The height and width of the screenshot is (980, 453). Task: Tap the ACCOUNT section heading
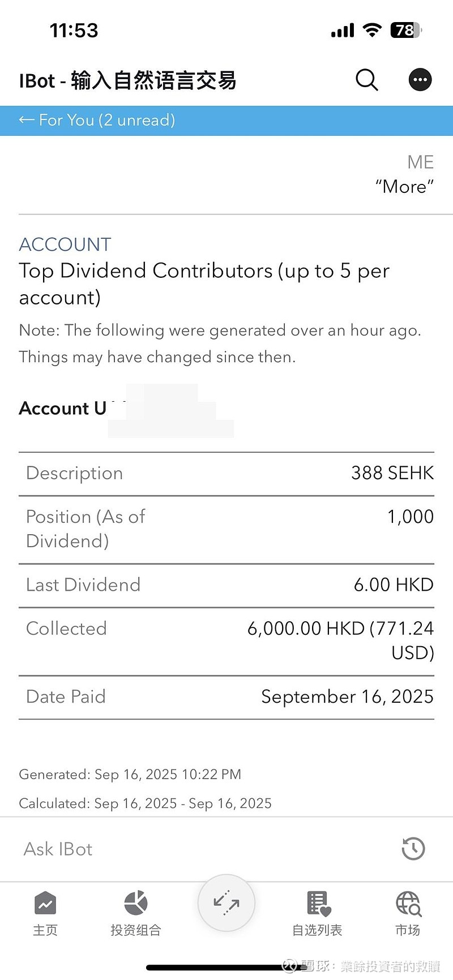[x=65, y=244]
